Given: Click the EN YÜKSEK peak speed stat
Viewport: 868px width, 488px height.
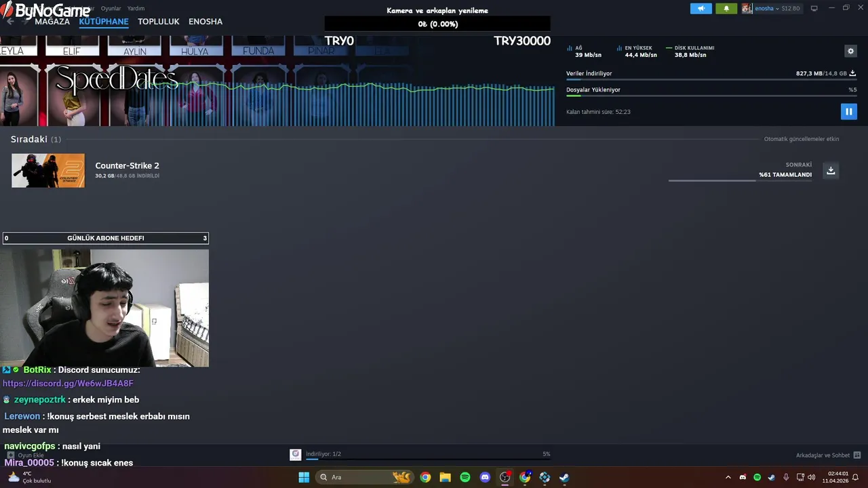Looking at the screenshot, I should [x=637, y=52].
